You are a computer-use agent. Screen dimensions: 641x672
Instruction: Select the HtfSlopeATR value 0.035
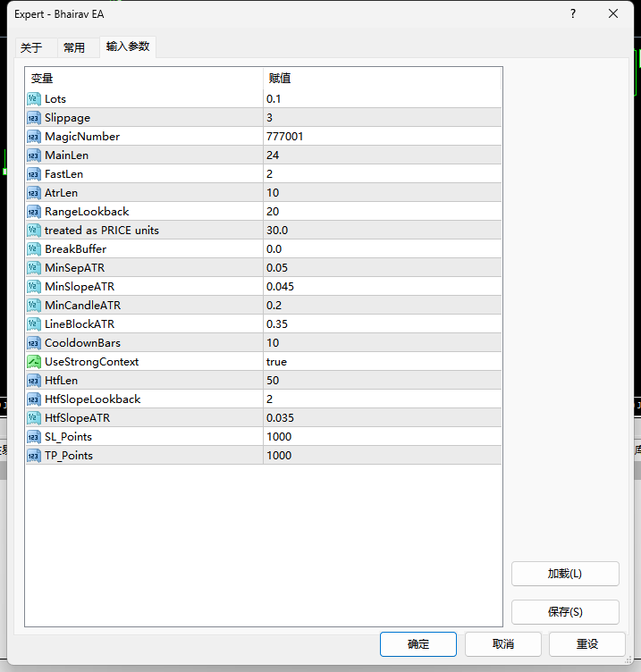tap(383, 418)
